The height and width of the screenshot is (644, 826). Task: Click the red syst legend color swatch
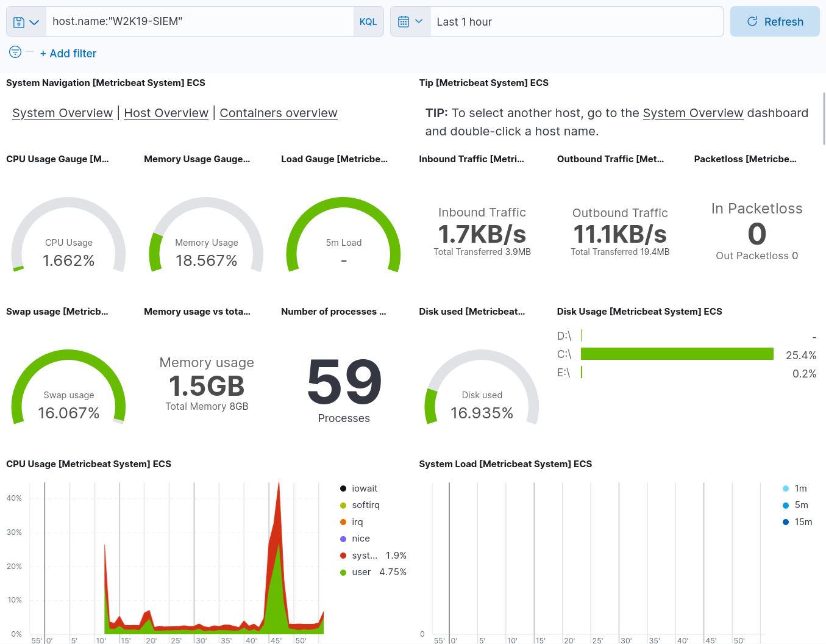343,555
